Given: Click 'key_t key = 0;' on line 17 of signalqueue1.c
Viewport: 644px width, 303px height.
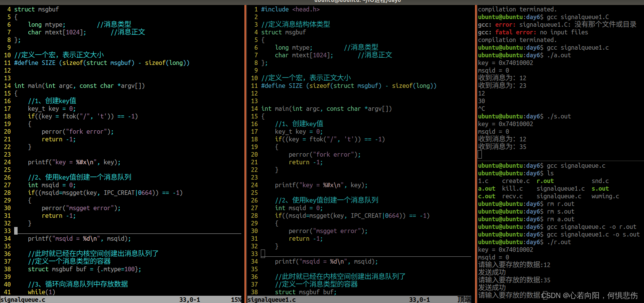Looking at the screenshot, I should pos(299,131).
